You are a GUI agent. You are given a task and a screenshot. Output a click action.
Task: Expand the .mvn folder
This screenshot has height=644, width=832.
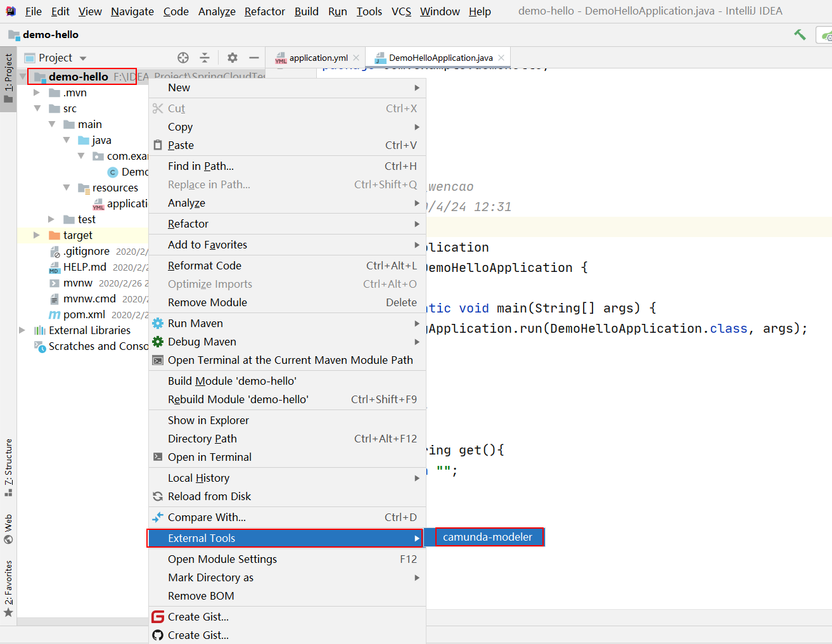[37, 93]
